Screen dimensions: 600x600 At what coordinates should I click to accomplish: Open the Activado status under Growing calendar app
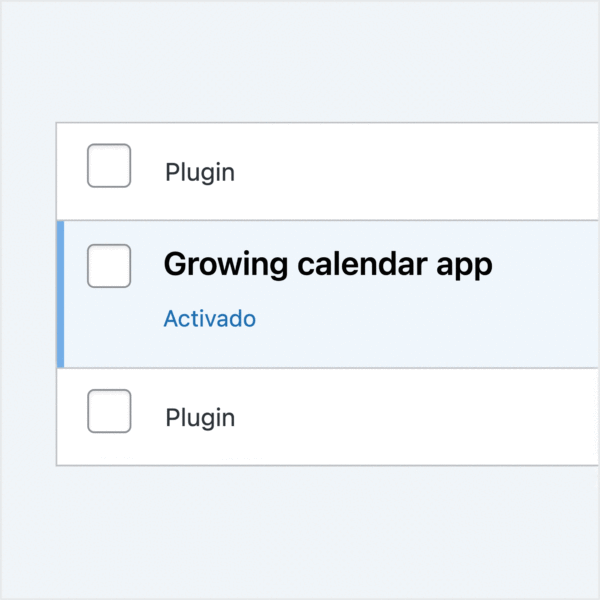point(209,319)
